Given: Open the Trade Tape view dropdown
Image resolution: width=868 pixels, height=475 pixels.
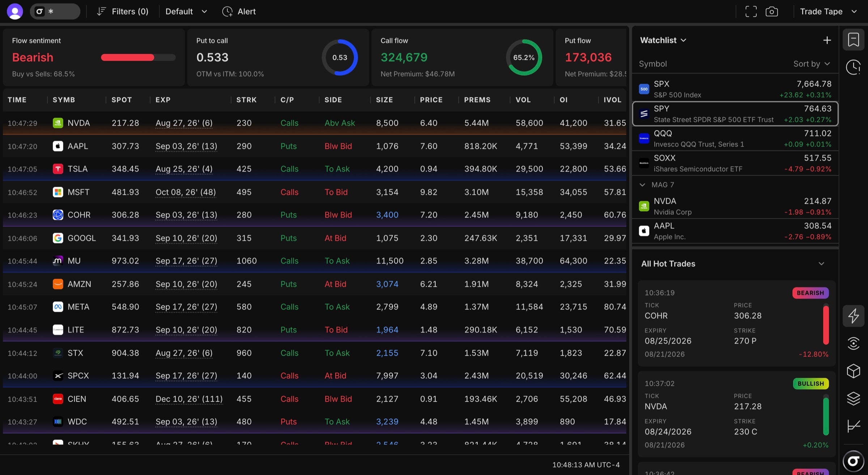Looking at the screenshot, I should tap(828, 12).
